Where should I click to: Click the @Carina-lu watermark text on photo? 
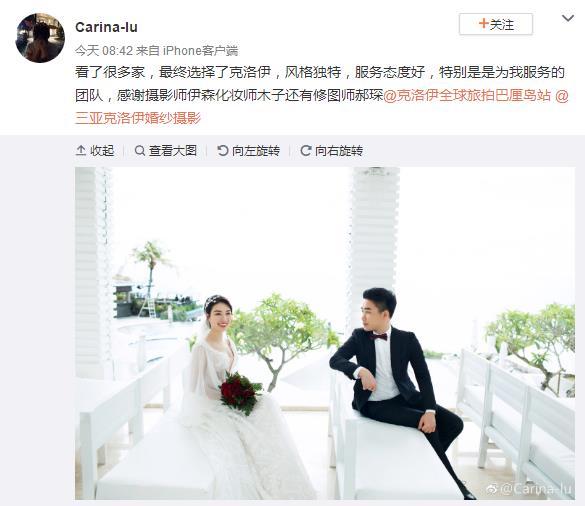536,488
